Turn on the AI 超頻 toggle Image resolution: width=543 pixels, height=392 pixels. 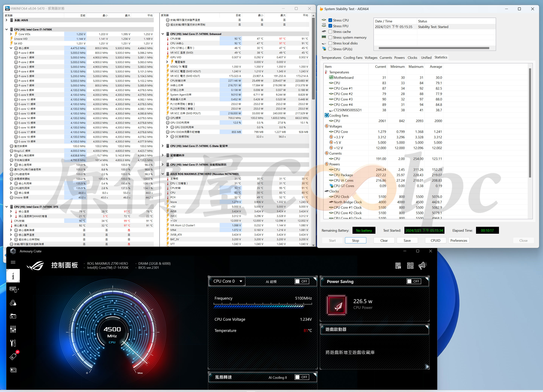click(302, 281)
